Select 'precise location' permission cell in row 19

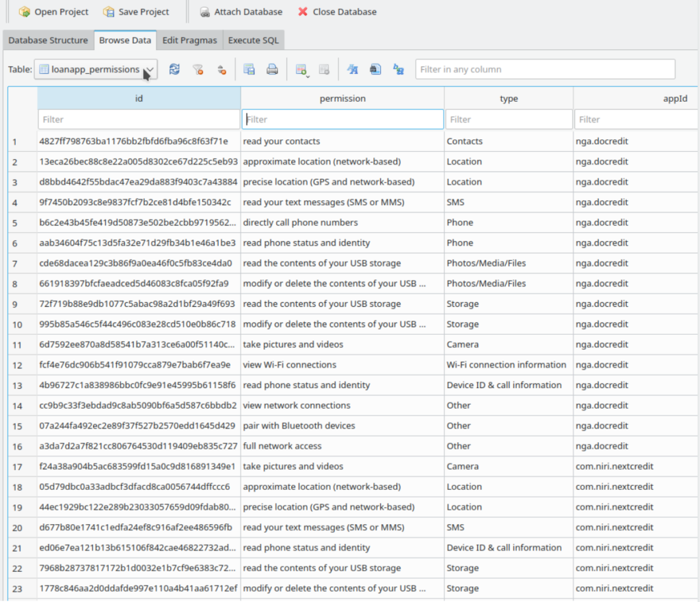[x=342, y=507]
